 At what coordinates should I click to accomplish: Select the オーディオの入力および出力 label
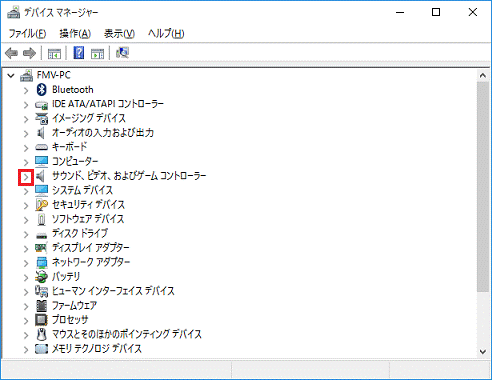[x=103, y=133]
